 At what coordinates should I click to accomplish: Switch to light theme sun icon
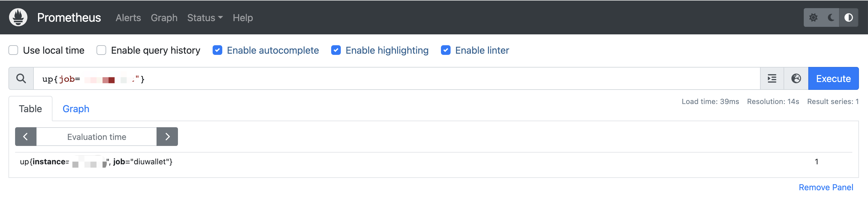pyautogui.click(x=813, y=17)
